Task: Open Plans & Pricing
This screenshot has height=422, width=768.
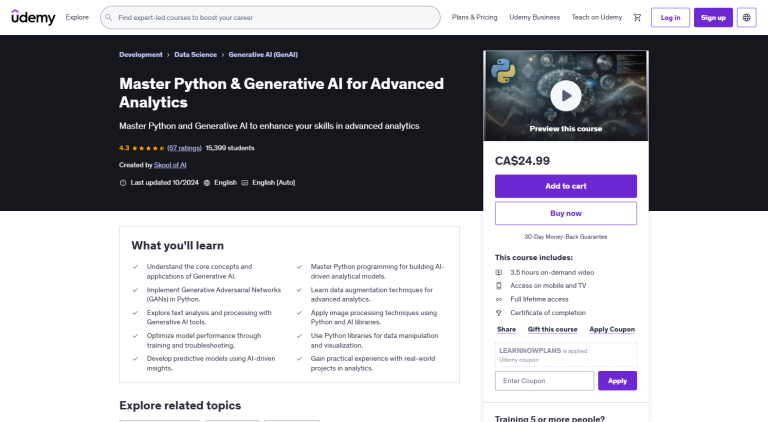Action: tap(474, 17)
